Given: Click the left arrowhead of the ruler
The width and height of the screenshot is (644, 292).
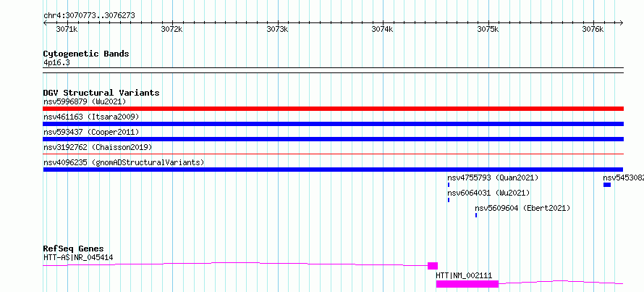Looking at the screenshot, I should [45, 22].
